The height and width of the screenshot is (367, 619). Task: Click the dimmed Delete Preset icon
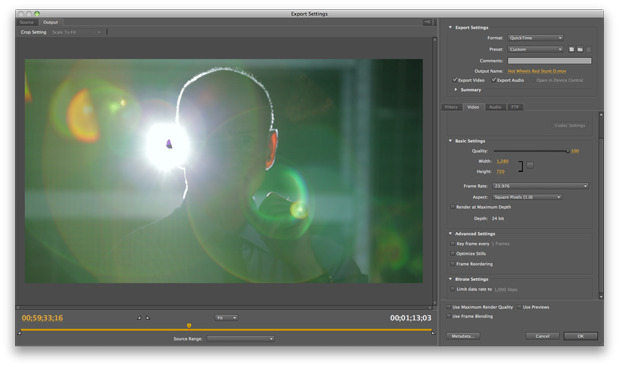(589, 49)
